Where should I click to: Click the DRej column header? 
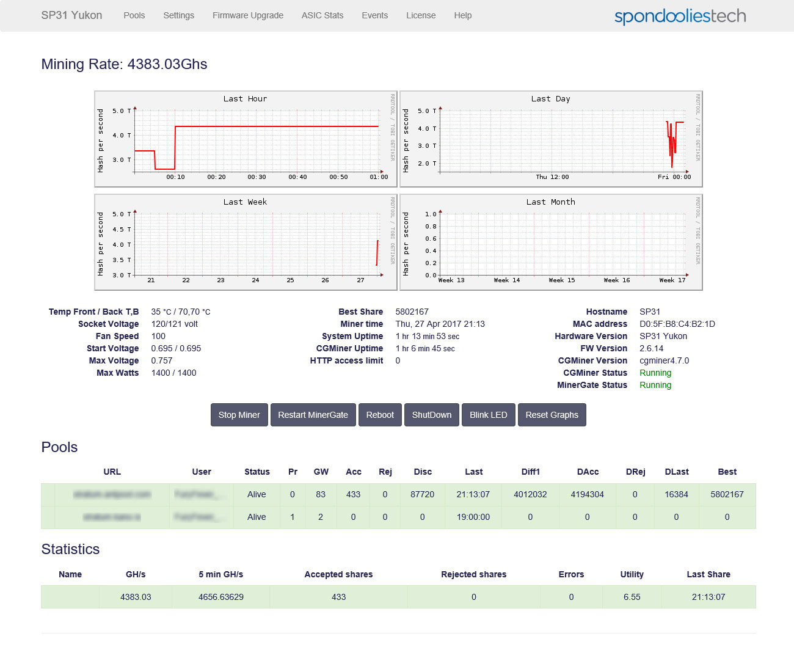635,472
